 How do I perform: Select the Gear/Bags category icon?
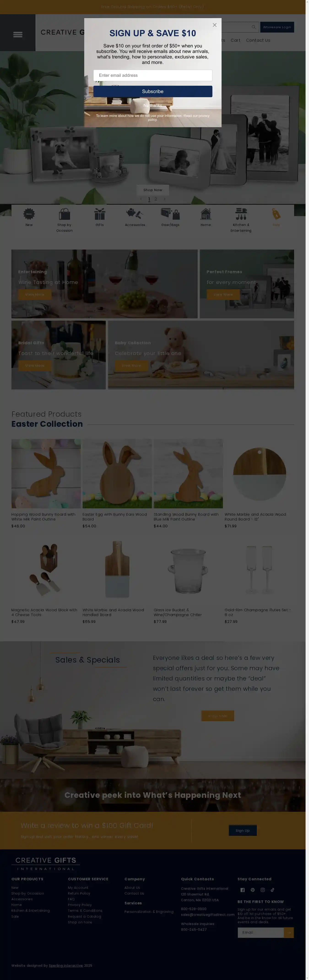point(170,214)
